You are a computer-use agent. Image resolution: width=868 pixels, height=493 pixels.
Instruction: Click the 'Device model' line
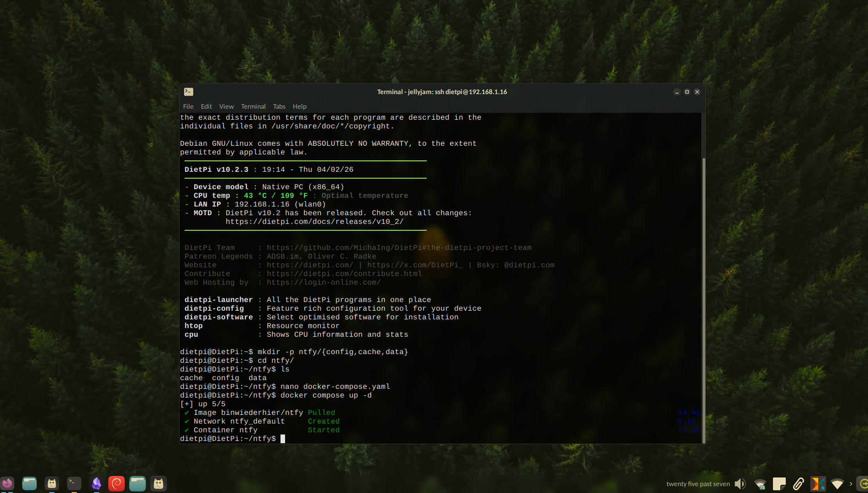(x=265, y=187)
